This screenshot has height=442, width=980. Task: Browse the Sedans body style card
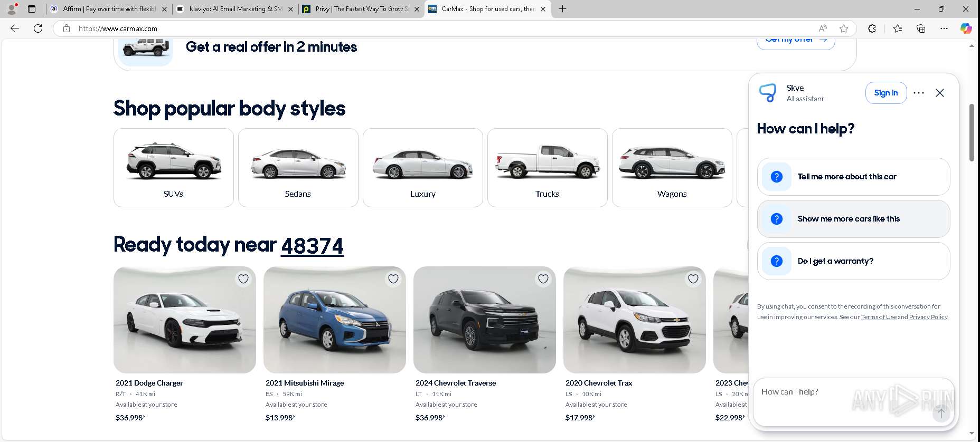pos(298,168)
